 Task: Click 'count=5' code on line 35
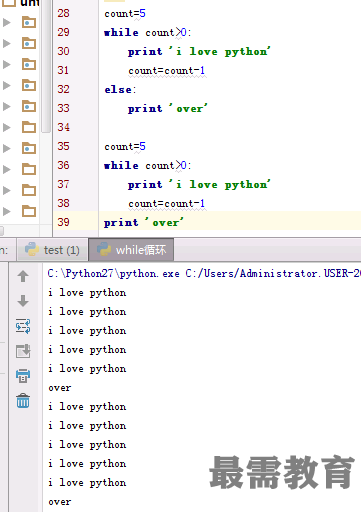(x=125, y=147)
